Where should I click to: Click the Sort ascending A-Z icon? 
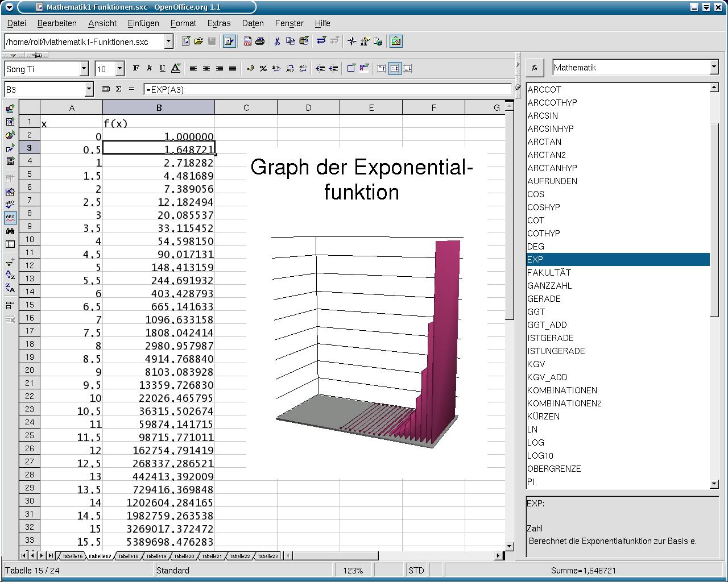click(10, 276)
